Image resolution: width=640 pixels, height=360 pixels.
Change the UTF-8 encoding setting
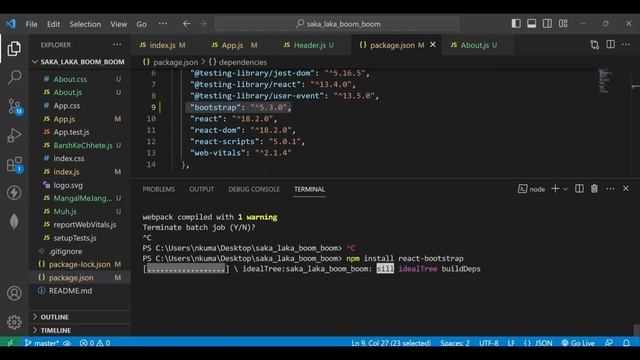click(x=489, y=343)
